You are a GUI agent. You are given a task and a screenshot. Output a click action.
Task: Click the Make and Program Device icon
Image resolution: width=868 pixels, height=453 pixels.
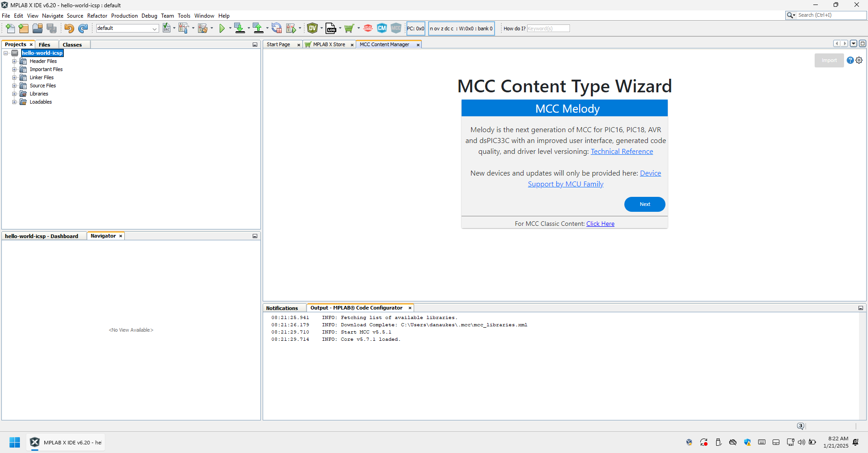pyautogui.click(x=239, y=28)
